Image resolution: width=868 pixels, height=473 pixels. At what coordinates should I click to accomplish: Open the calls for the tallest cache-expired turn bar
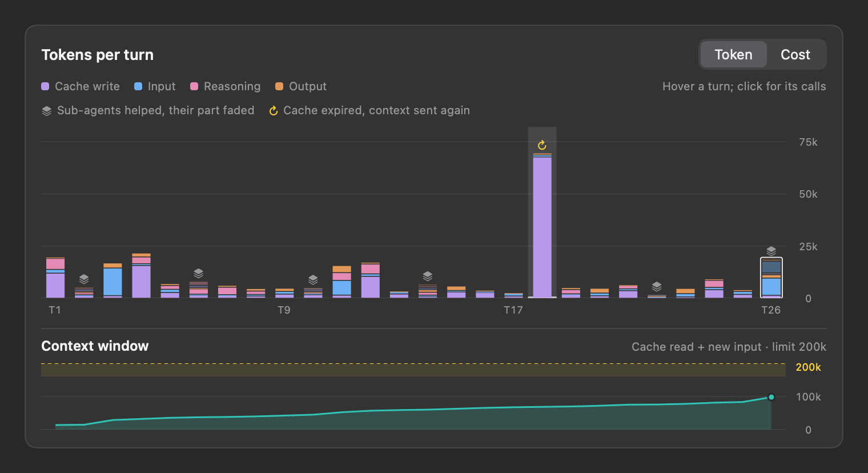(x=542, y=226)
